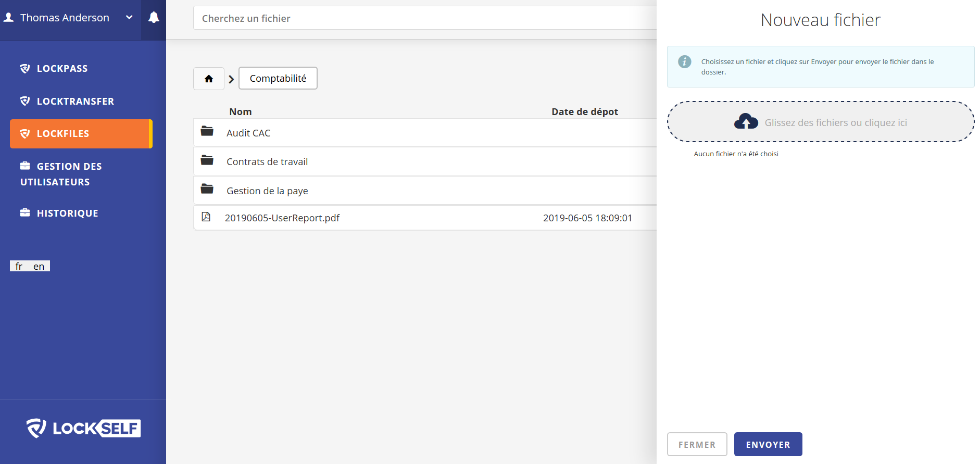Click the Fermer button

(x=697, y=444)
